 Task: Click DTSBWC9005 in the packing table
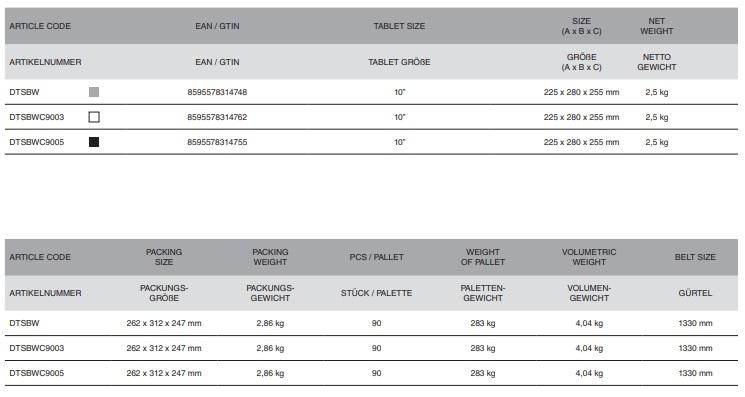point(37,373)
